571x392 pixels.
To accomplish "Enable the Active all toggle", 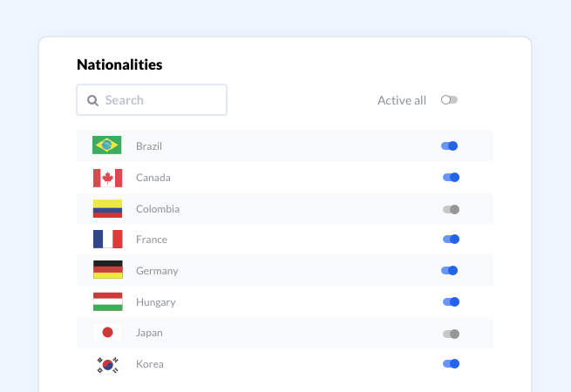I will 449,99.
